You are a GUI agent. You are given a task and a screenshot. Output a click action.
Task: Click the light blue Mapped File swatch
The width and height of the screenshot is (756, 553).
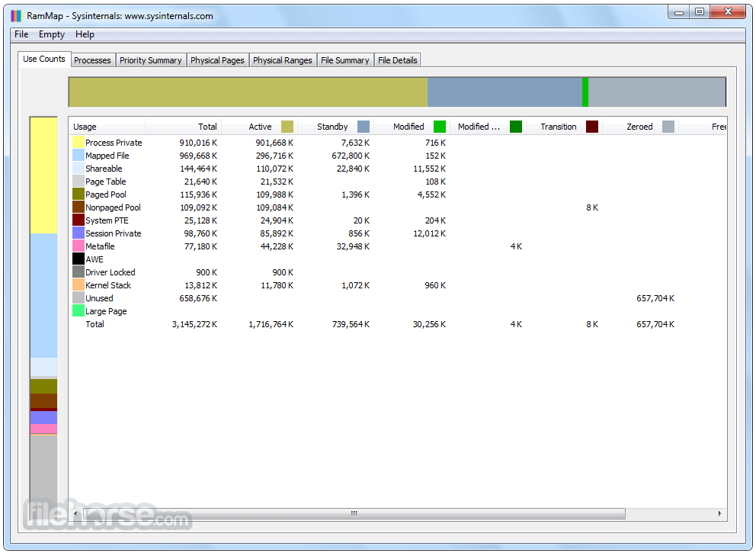78,156
